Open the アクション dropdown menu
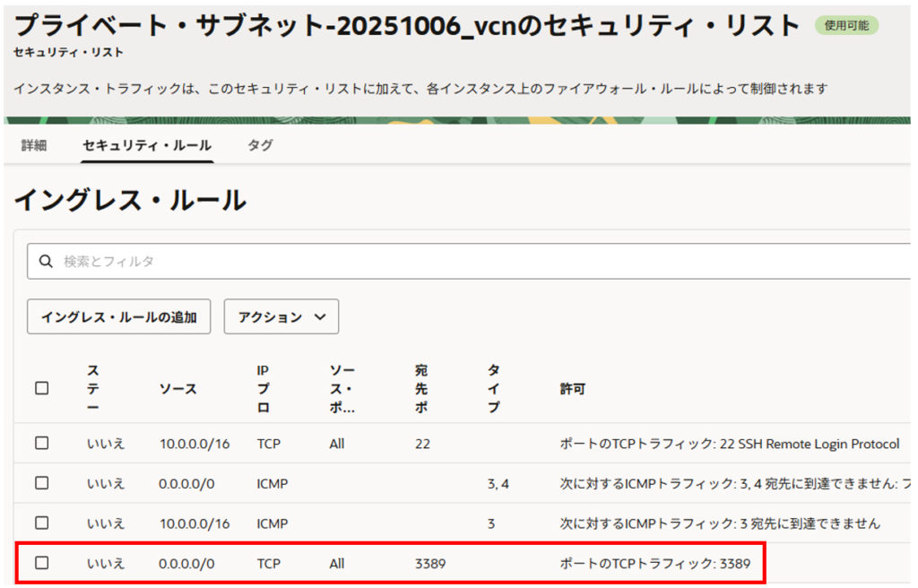The height and width of the screenshot is (588, 918). point(281,316)
